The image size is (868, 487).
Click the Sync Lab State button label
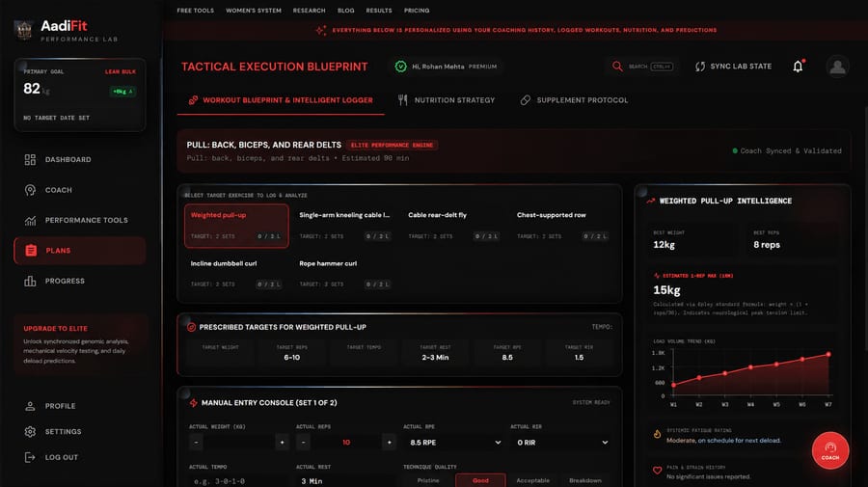point(741,67)
